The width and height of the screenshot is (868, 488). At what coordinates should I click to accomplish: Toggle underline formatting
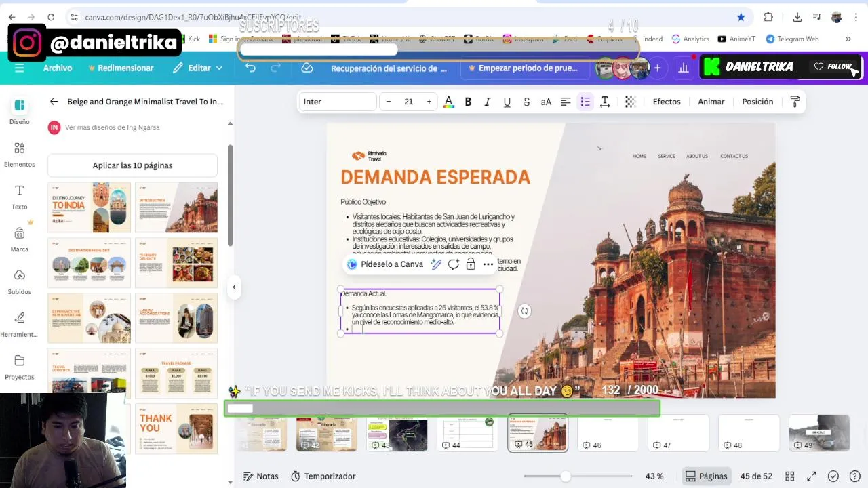pyautogui.click(x=507, y=102)
